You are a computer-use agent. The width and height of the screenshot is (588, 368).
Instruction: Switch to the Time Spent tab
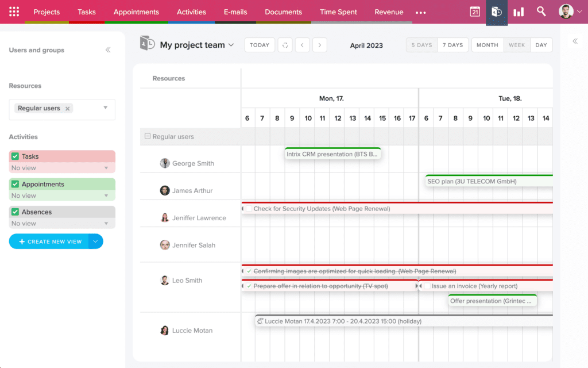[338, 11]
